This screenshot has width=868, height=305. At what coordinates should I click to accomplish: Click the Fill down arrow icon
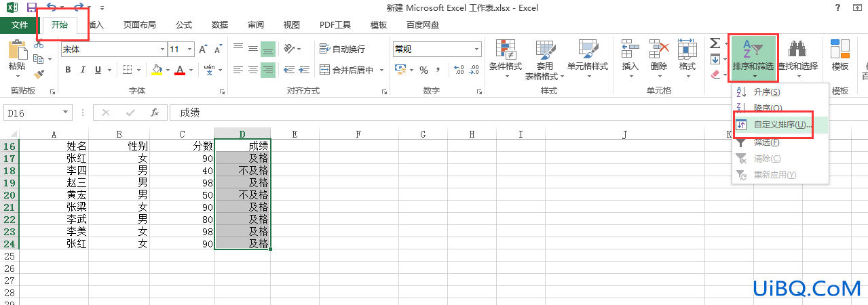(715, 60)
